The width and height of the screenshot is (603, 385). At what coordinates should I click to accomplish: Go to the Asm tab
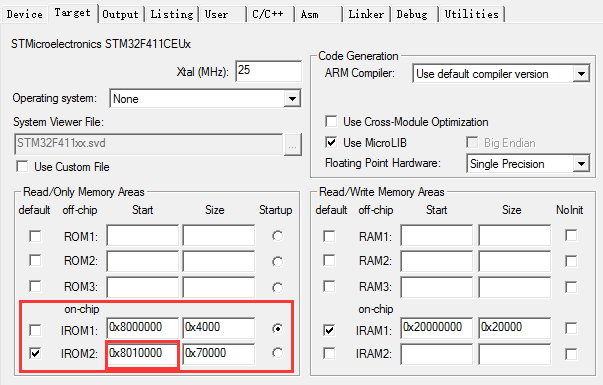pos(318,14)
